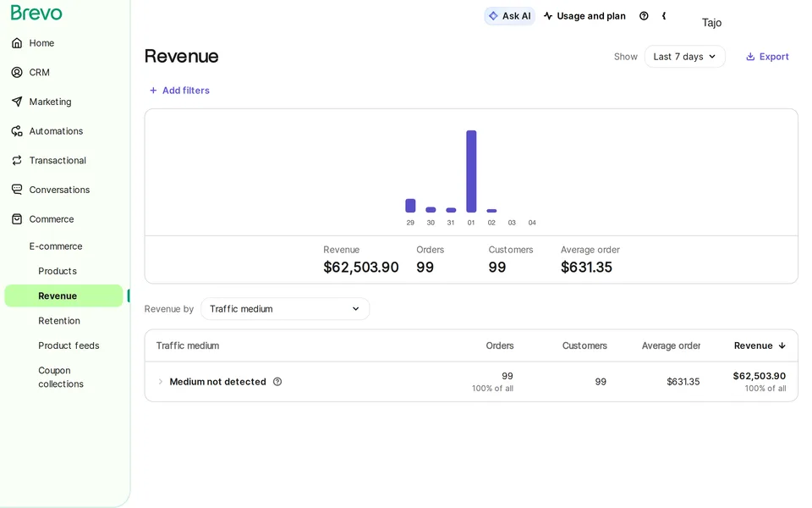Image resolution: width=812 pixels, height=508 pixels.
Task: Open the Products page
Action: [x=58, y=271]
